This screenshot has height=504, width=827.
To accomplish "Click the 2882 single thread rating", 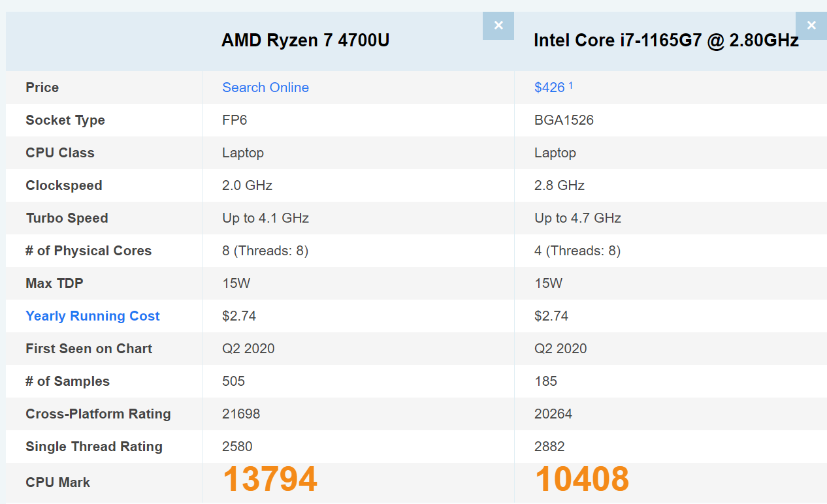I will pyautogui.click(x=549, y=447).
